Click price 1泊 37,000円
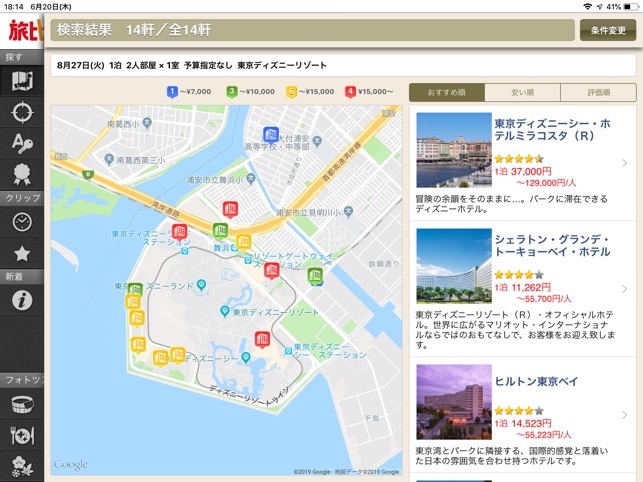This screenshot has width=643, height=482. click(523, 171)
